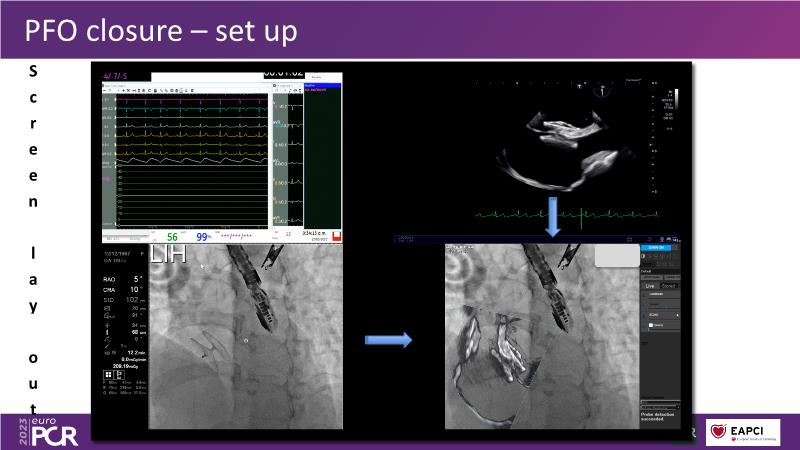Image resolution: width=800 pixels, height=450 pixels.
Task: Select the Live tab
Action: click(648, 286)
